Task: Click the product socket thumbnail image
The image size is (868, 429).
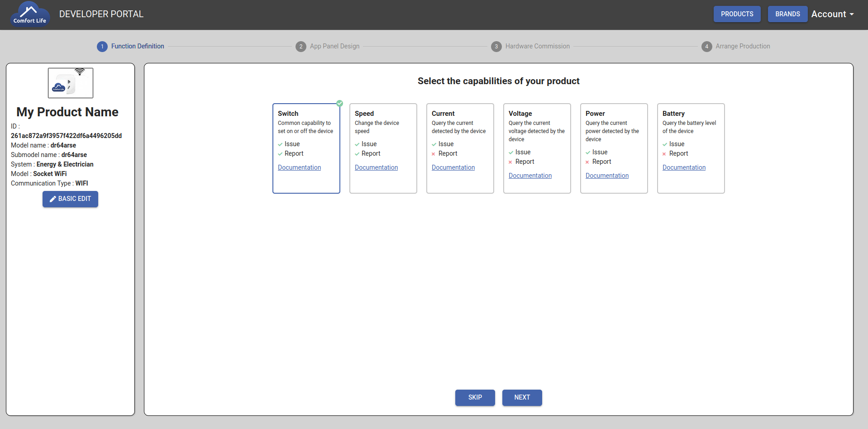Action: coord(71,83)
